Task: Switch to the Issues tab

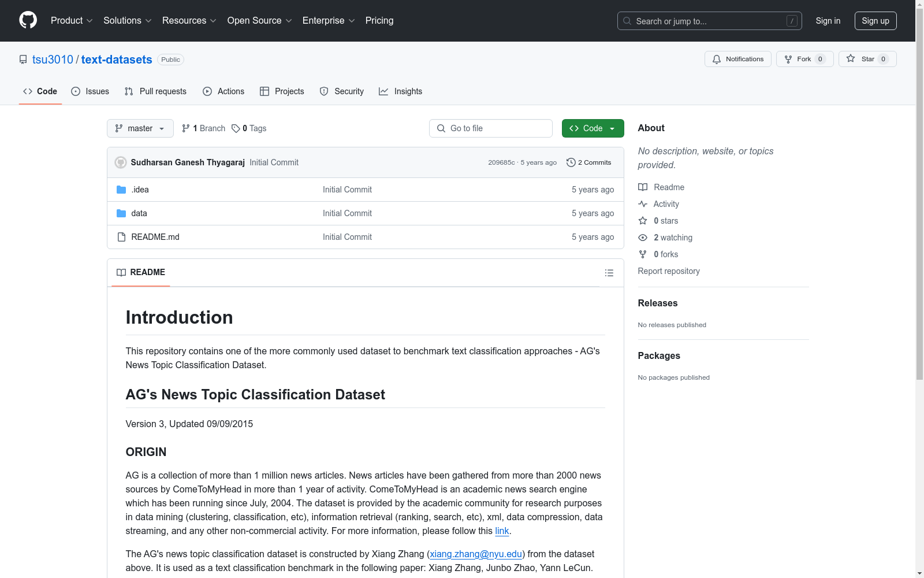Action: [x=90, y=91]
